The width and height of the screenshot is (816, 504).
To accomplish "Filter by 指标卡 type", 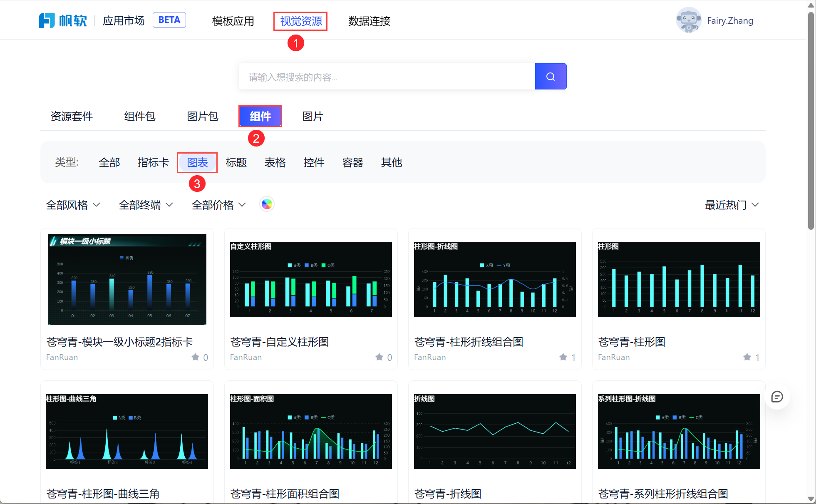I will (x=153, y=162).
